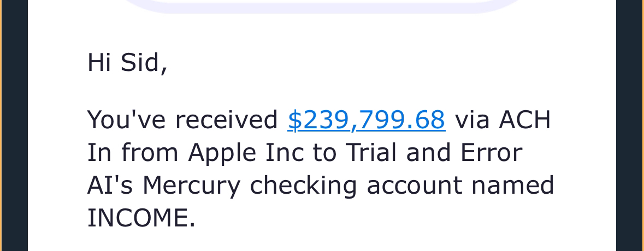644x251 pixels.
Task: Click the "Hi Sid," greeting line
Action: tap(127, 63)
